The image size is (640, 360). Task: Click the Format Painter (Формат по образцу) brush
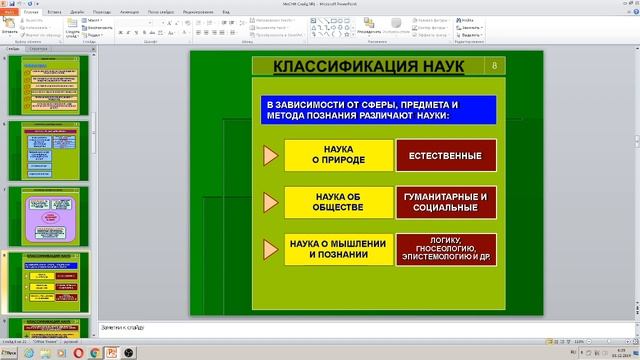coord(22,35)
